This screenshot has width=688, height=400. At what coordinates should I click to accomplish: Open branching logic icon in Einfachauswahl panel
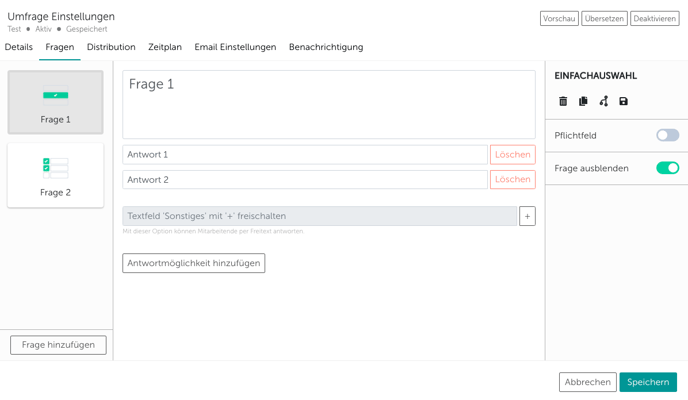pyautogui.click(x=604, y=101)
